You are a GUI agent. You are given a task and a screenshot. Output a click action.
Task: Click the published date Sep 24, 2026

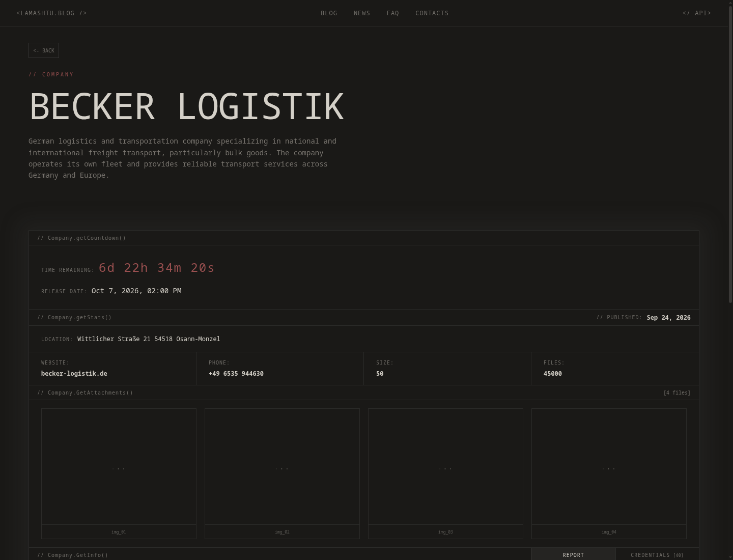[668, 318]
